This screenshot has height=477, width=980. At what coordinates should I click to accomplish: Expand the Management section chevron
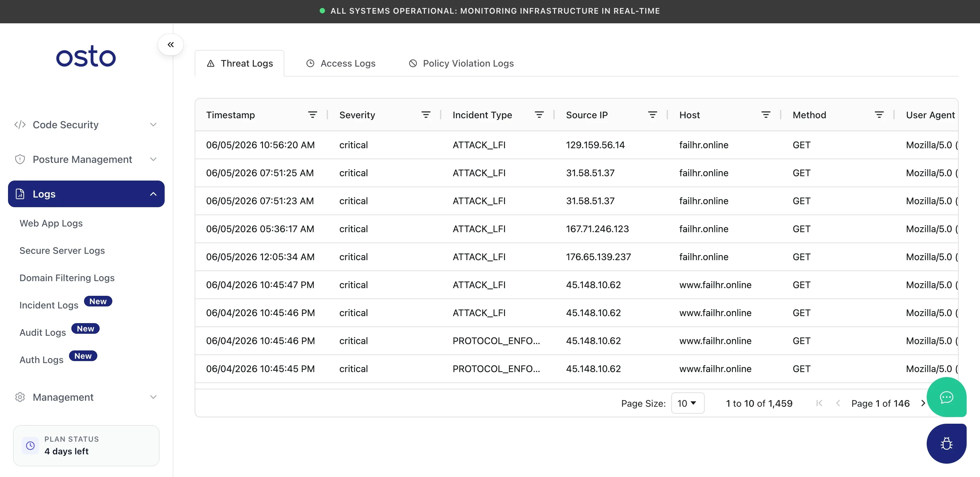click(153, 397)
